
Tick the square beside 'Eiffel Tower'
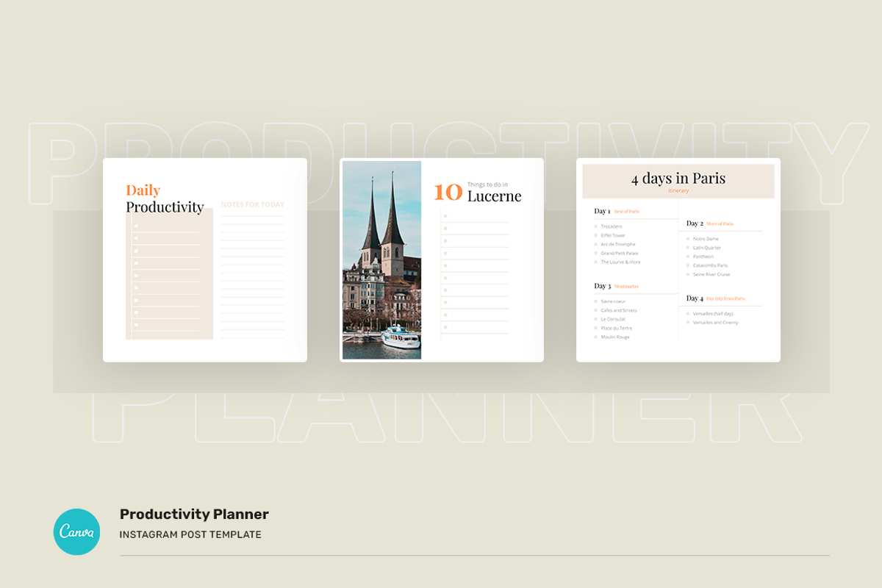(595, 235)
